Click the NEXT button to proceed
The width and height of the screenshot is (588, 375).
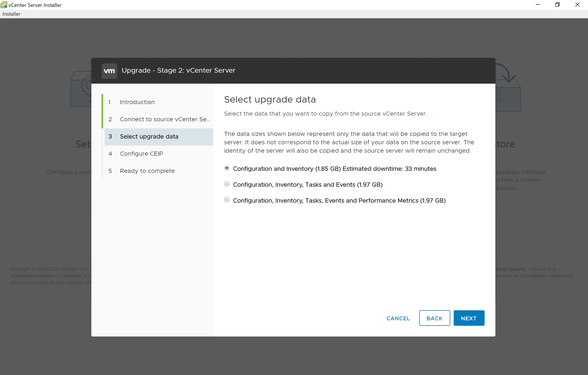469,318
